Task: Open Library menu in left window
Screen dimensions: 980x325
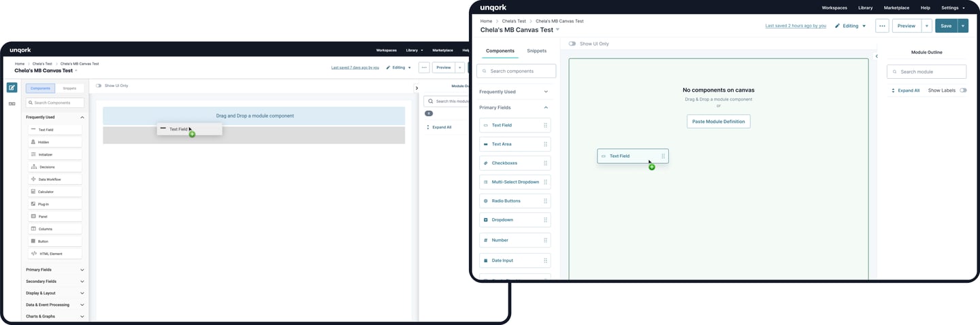Action: (x=414, y=50)
